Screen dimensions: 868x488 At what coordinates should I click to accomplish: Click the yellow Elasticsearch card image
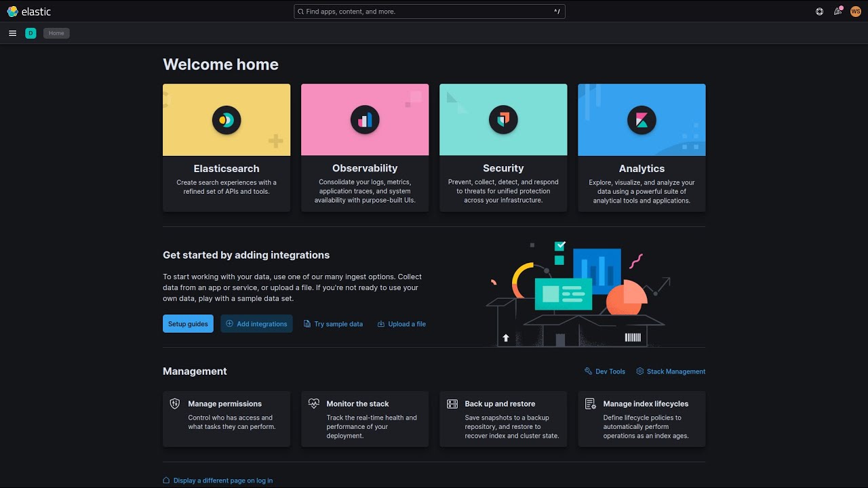tap(226, 120)
